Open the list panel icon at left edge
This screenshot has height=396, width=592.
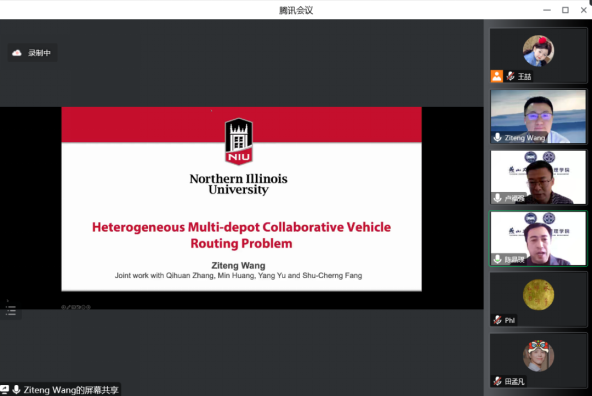click(11, 311)
